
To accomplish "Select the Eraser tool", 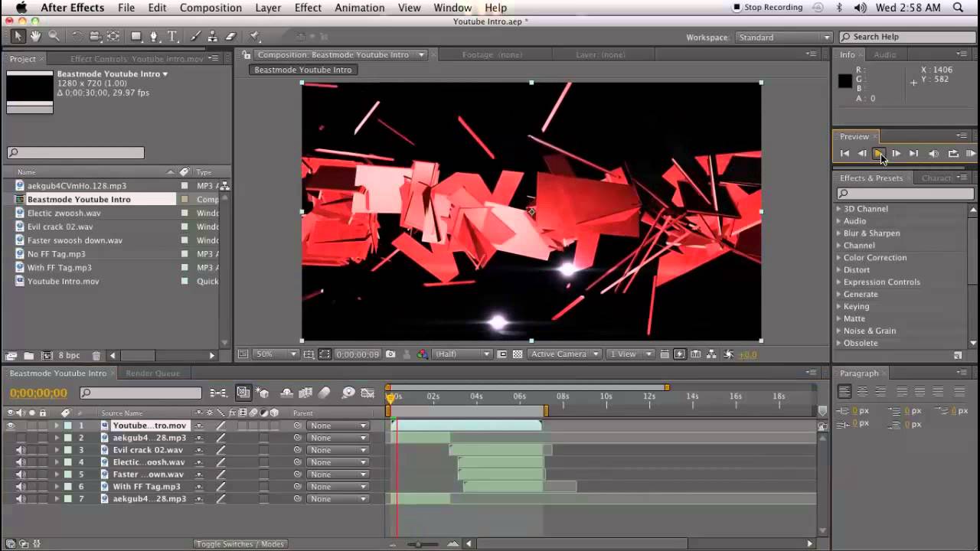I will pos(230,36).
